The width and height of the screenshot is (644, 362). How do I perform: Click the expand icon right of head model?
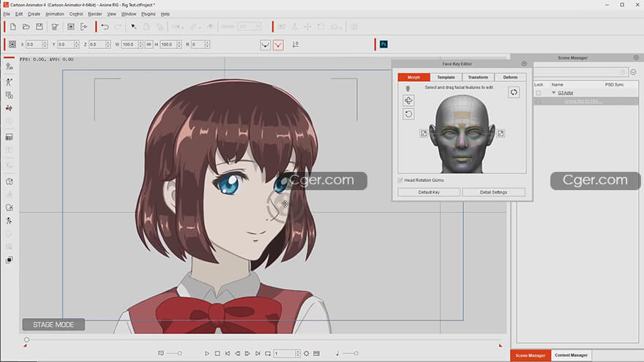tap(501, 133)
